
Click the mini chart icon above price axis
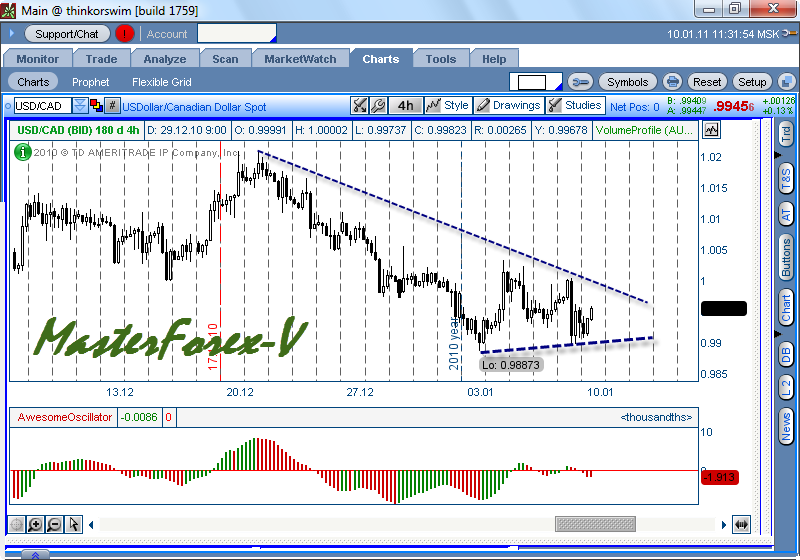711,130
